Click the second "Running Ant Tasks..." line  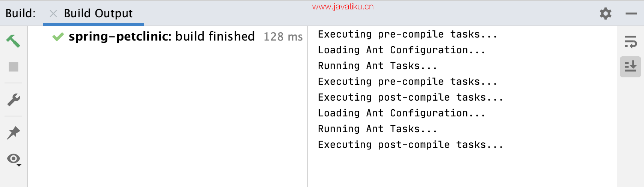pyautogui.click(x=378, y=129)
